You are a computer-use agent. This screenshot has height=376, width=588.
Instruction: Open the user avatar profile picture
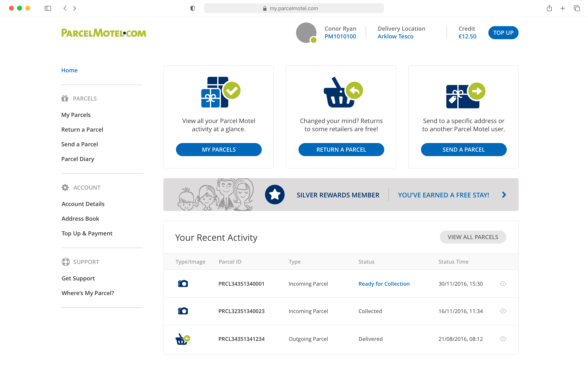point(306,33)
